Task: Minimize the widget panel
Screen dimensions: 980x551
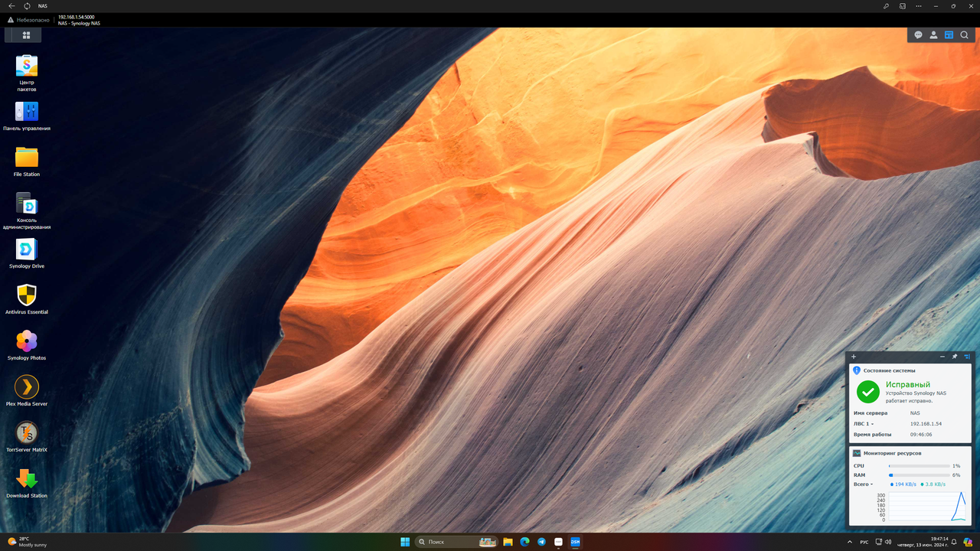Action: (942, 357)
